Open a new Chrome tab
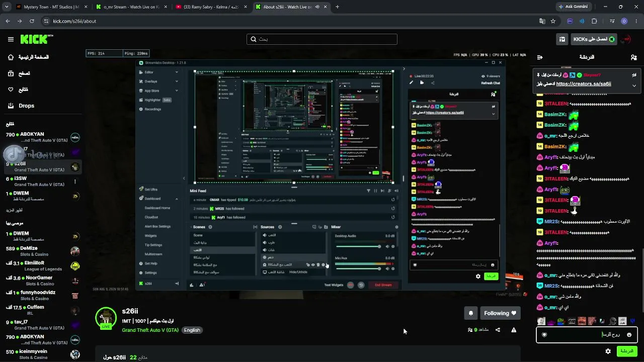 [337, 7]
